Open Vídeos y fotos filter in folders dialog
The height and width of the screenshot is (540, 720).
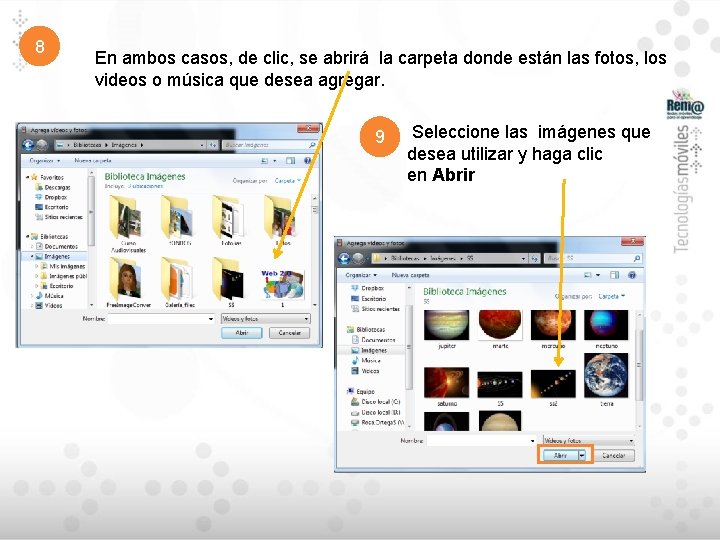pyautogui.click(x=265, y=319)
